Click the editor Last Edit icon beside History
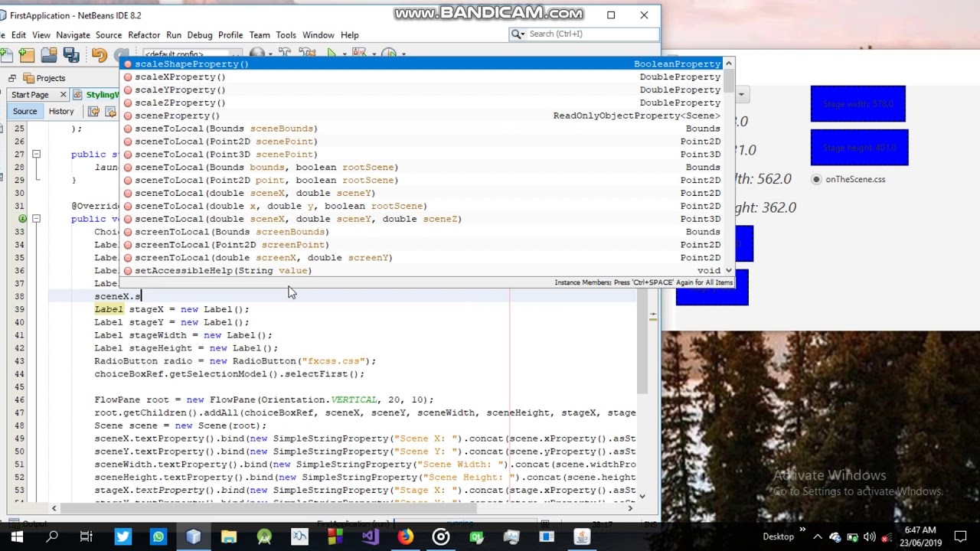 tap(93, 112)
